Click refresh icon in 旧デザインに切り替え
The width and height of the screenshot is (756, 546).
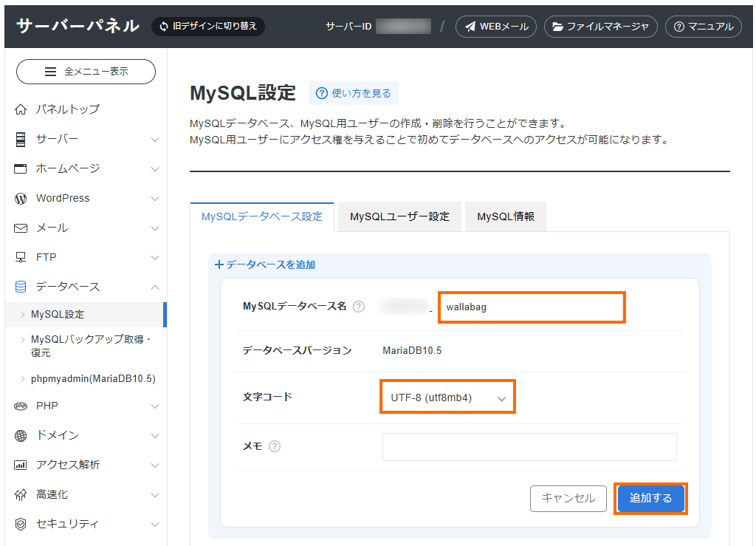pyautogui.click(x=164, y=26)
